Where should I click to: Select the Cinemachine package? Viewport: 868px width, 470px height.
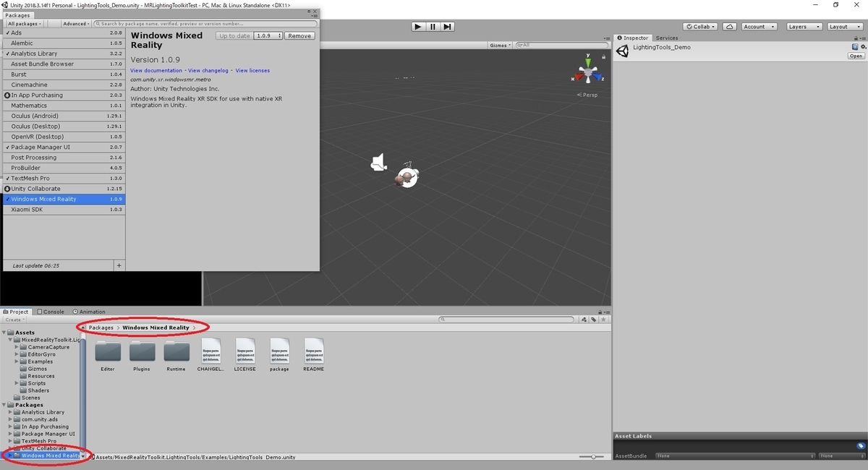tap(63, 85)
